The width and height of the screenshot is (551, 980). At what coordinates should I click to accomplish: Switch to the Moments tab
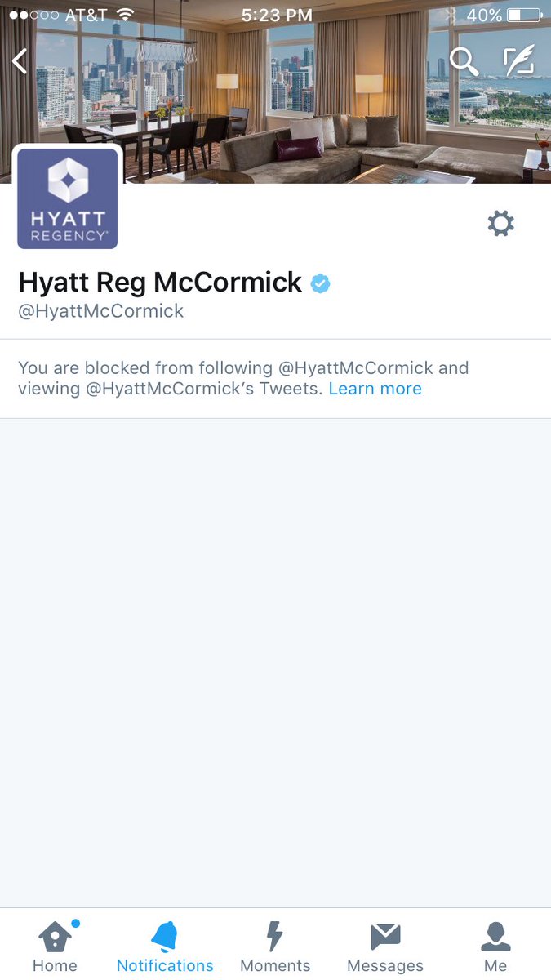coord(275,946)
